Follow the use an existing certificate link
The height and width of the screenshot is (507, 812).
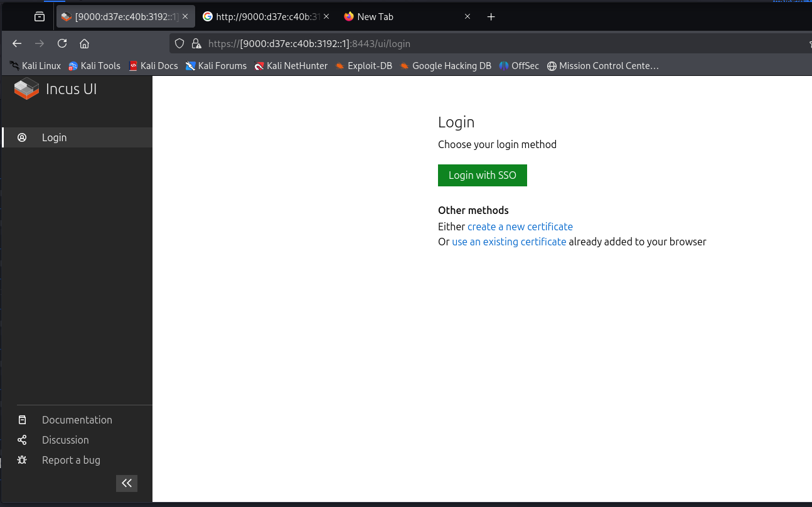pyautogui.click(x=509, y=242)
